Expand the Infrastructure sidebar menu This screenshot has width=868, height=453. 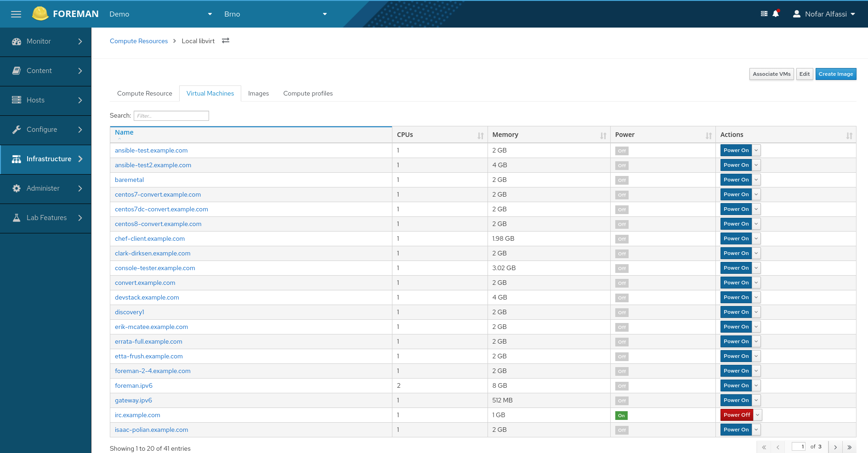click(45, 159)
